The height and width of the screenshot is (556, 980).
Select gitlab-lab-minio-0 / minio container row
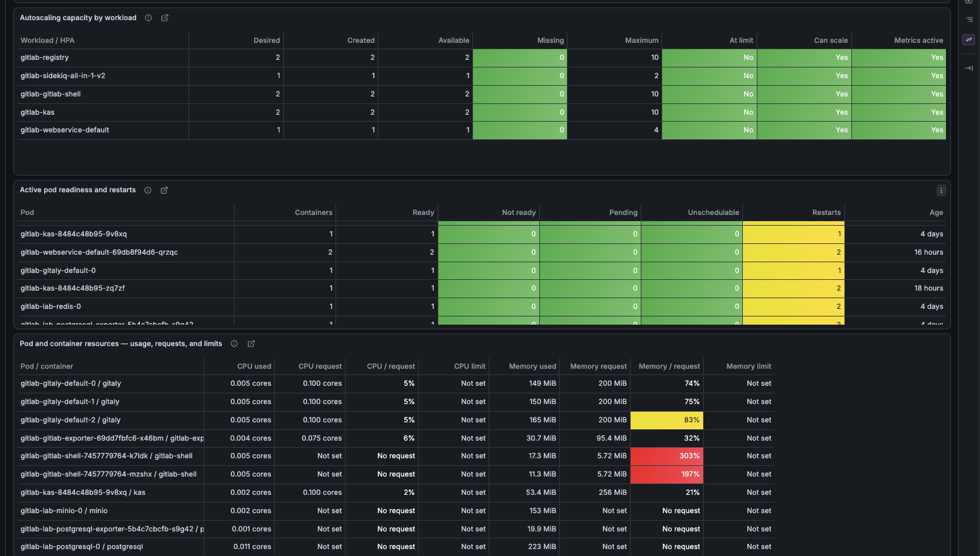(x=64, y=511)
